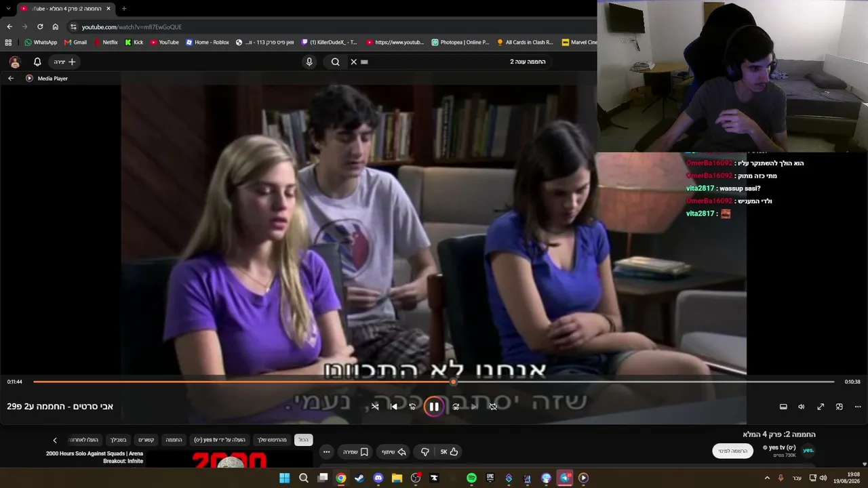Save the video to a playlist
Image resolution: width=868 pixels, height=488 pixels.
pyautogui.click(x=355, y=452)
